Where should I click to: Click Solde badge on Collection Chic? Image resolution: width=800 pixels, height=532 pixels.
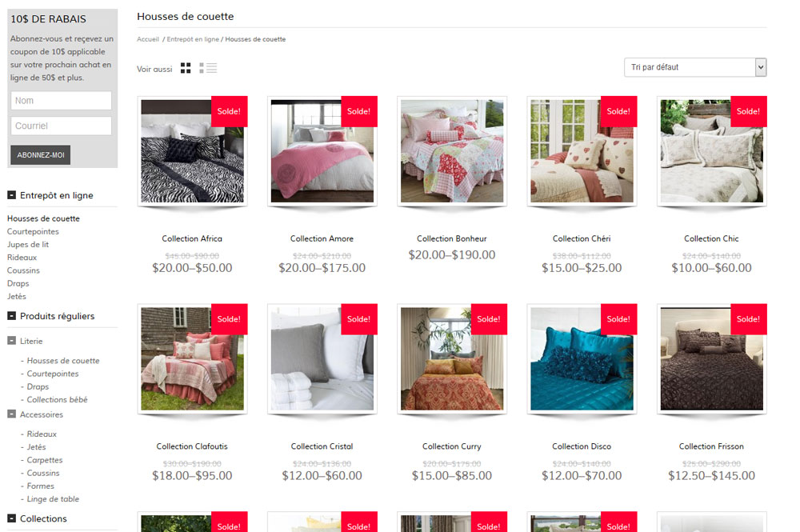tap(749, 111)
